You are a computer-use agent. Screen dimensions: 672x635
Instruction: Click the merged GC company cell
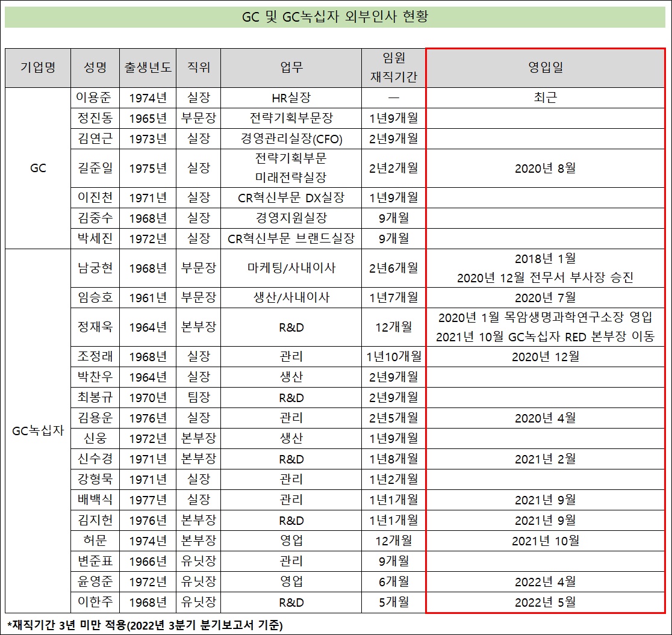click(38, 168)
